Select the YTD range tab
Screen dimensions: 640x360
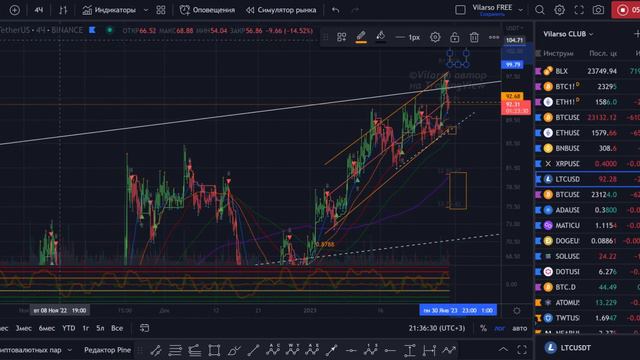pyautogui.click(x=69, y=328)
